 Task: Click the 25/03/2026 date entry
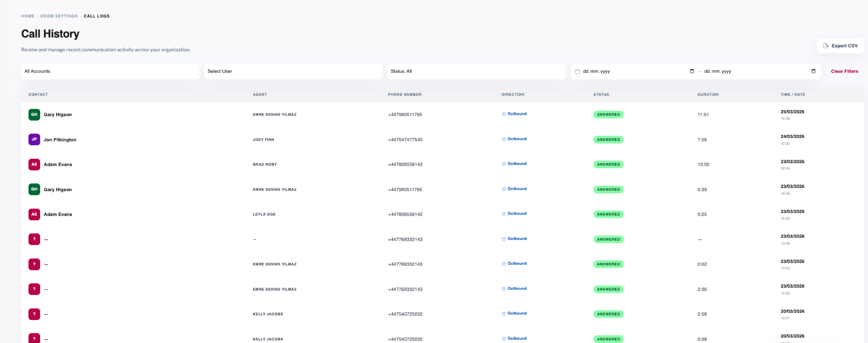(x=793, y=112)
